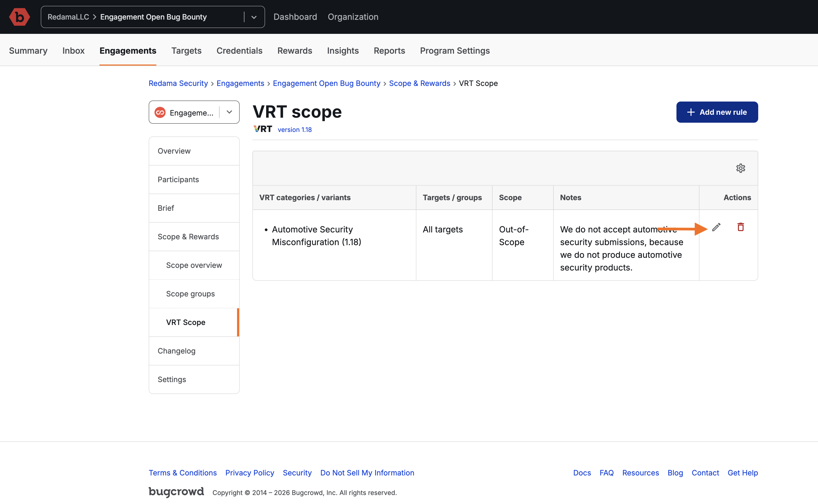Click the Bugcrowd hexagon logo
Screen dimensions: 818x504
[19, 17]
